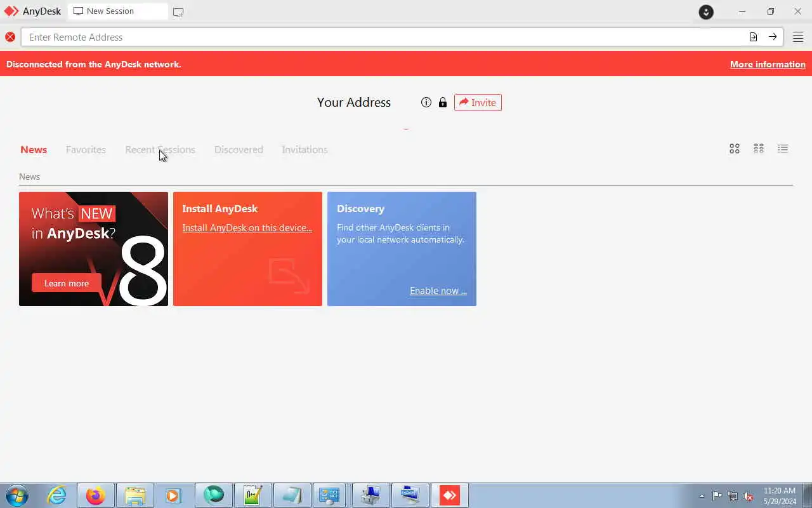The height and width of the screenshot is (508, 812).
Task: Click the muted volume tray icon
Action: coord(749,496)
